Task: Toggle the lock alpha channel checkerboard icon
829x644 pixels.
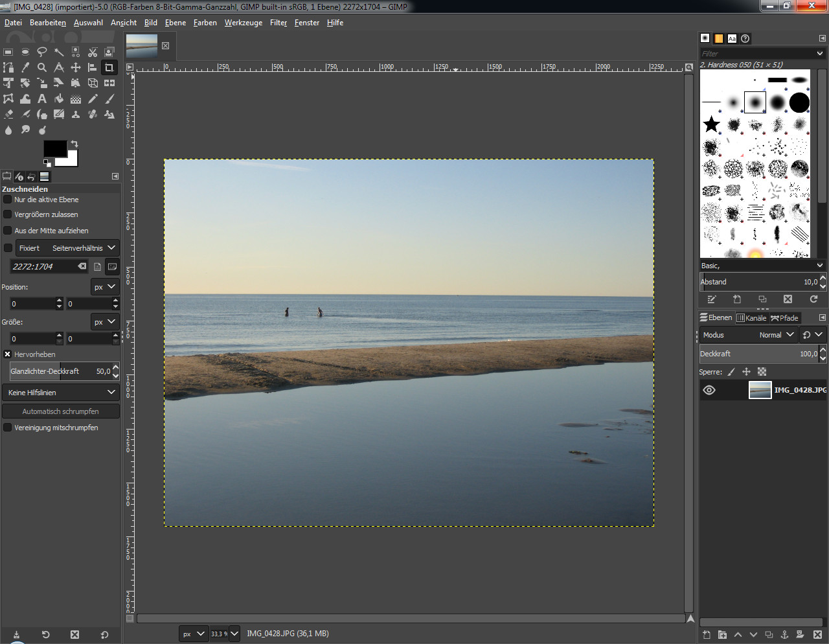Action: (762, 372)
